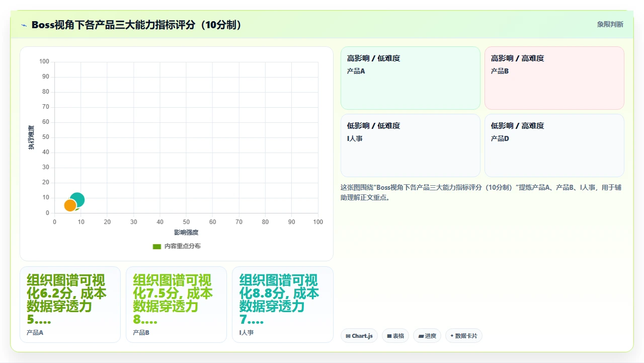Click the Boss视角下各产品三大能力指标评分 heading
Image resolution: width=644 pixels, height=363 pixels.
pos(136,25)
